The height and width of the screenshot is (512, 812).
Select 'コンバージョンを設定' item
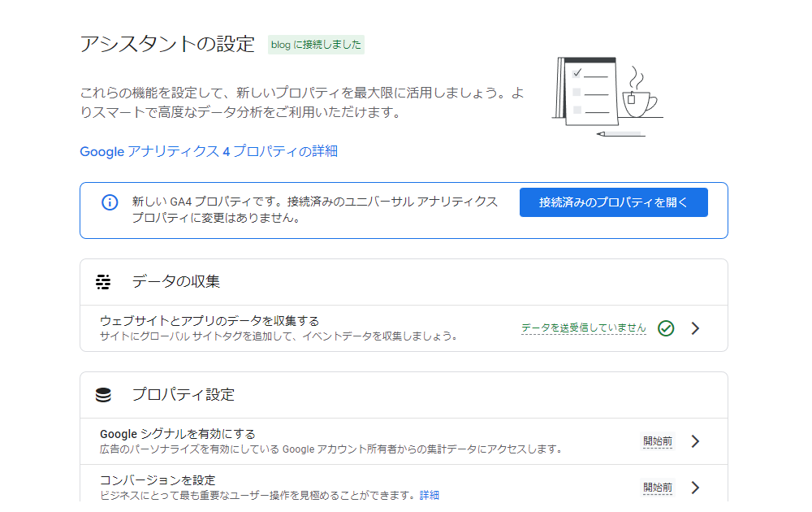(158, 480)
